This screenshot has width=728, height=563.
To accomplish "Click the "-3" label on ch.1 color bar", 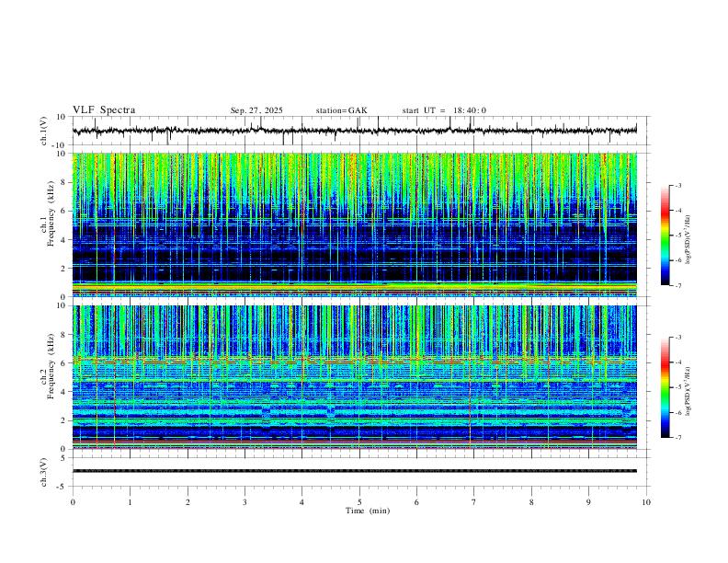I will pyautogui.click(x=677, y=185).
